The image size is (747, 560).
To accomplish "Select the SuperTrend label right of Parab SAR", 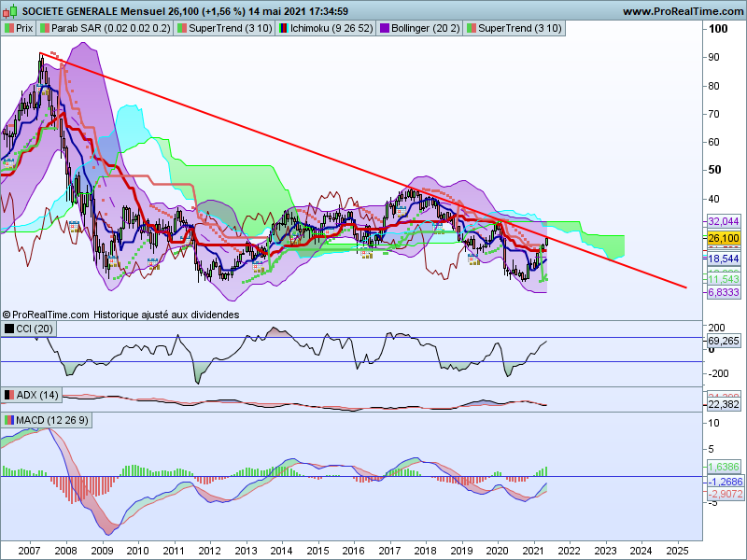I will click(x=230, y=28).
